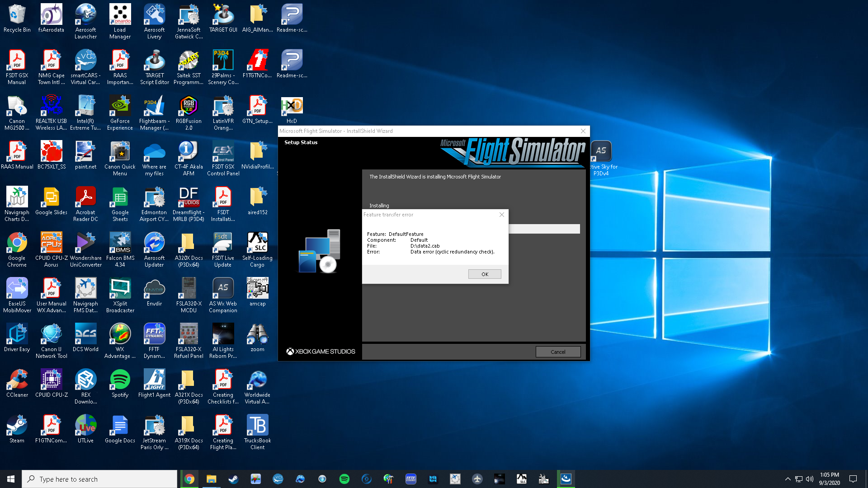This screenshot has height=488, width=868.
Task: Open the Recycle Bin desktop icon
Action: click(17, 19)
